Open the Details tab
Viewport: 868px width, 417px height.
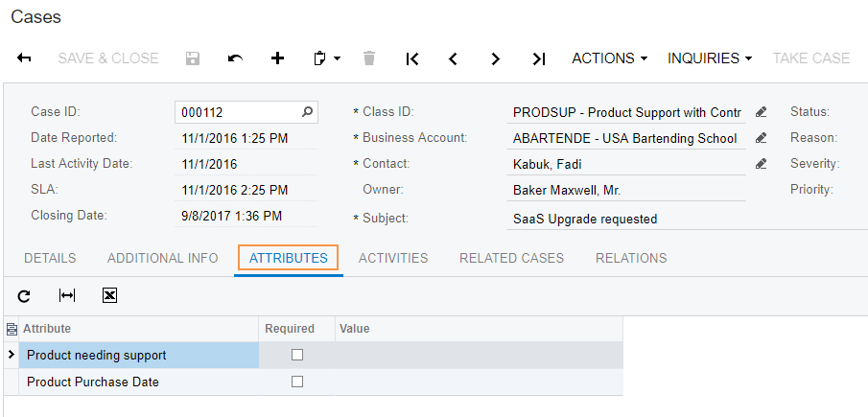pyautogui.click(x=50, y=258)
